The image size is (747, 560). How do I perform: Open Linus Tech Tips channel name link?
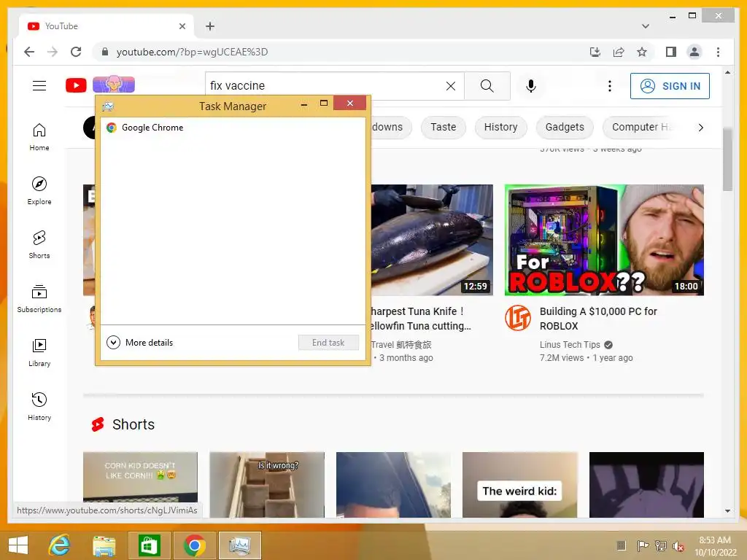pyautogui.click(x=570, y=345)
